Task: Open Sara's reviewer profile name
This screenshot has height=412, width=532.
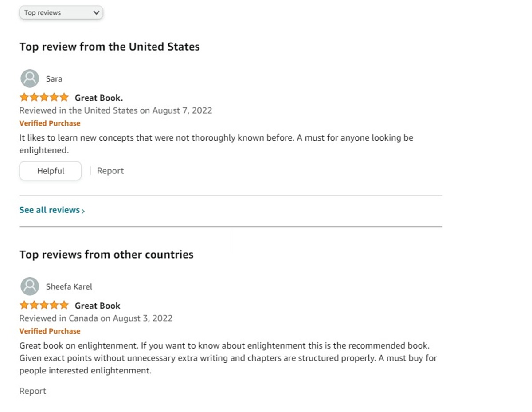Action: 54,79
